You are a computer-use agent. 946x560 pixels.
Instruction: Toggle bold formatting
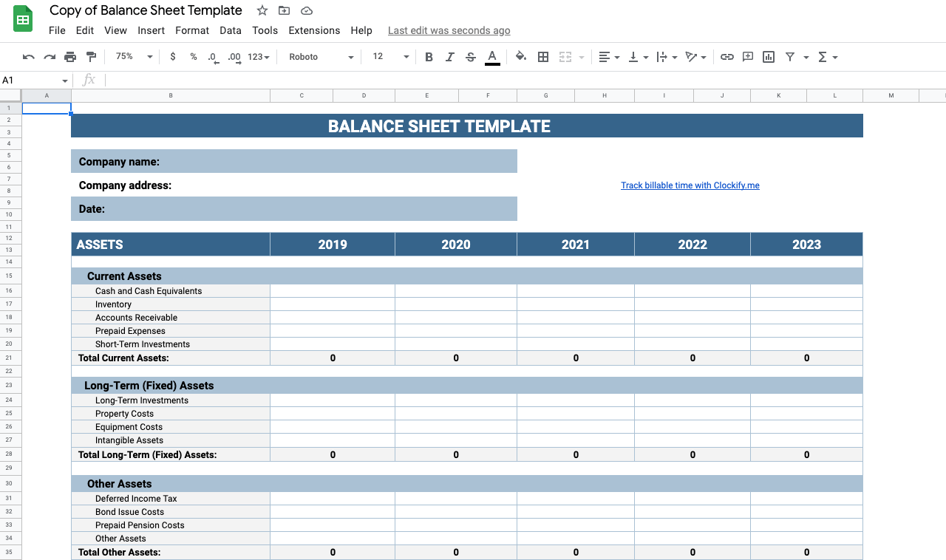(x=429, y=57)
